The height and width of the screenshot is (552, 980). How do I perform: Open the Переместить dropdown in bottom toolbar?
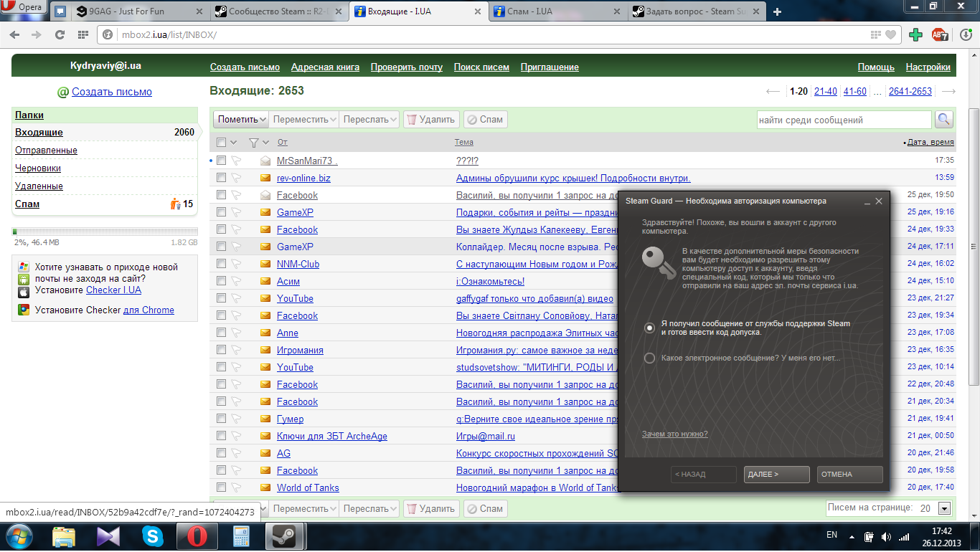point(305,508)
